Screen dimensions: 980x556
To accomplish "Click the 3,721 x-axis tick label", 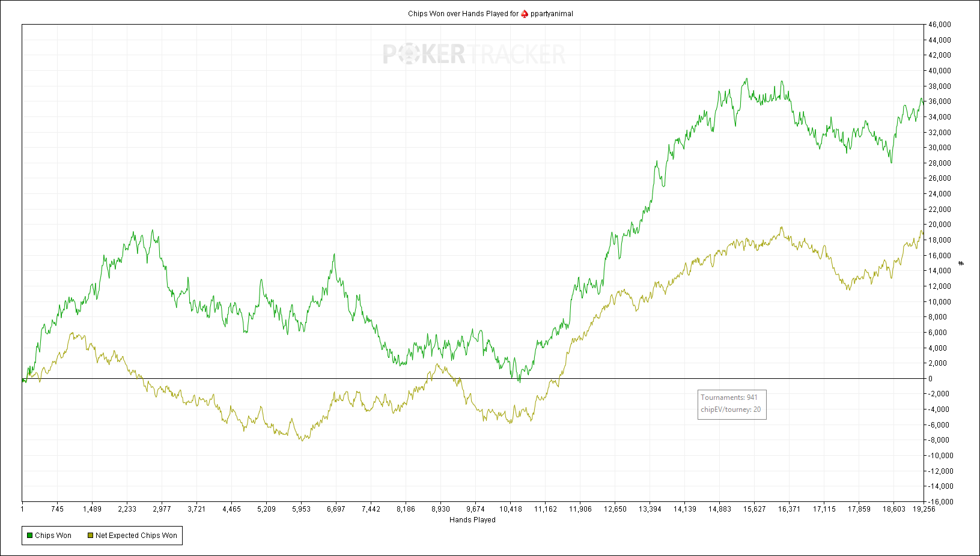I will 196,509.
